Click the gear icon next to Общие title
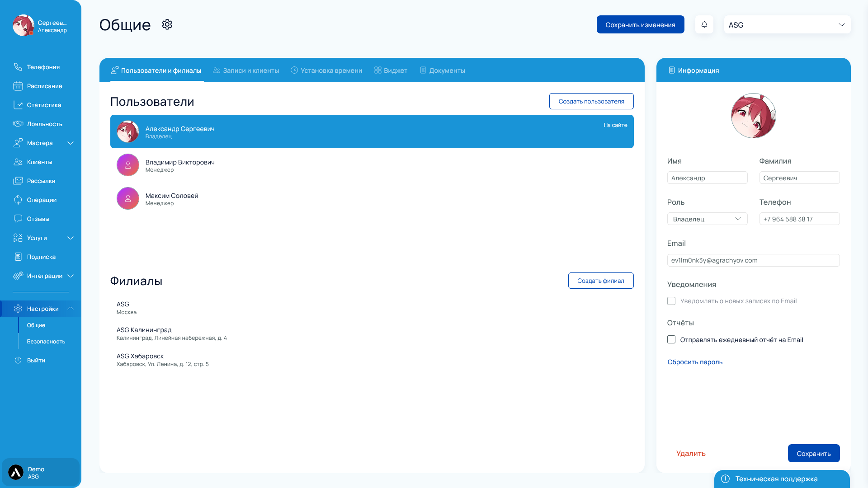The height and width of the screenshot is (488, 868). coord(167,24)
